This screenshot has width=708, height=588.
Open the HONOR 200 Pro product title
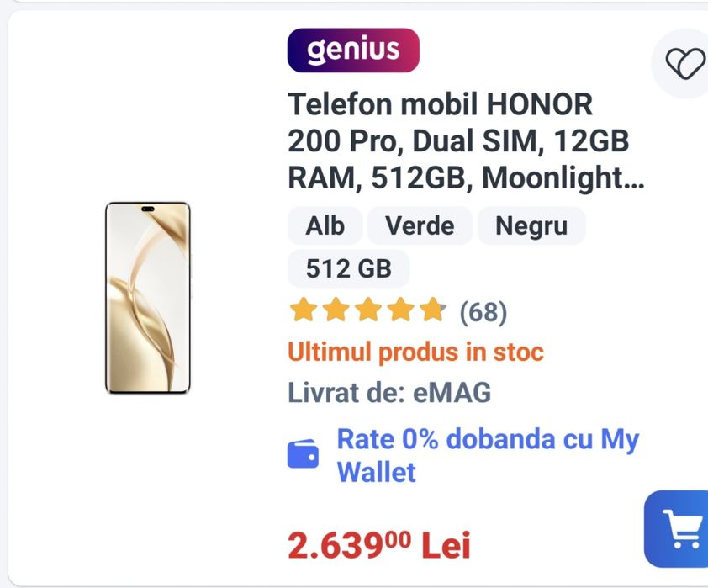(458, 141)
